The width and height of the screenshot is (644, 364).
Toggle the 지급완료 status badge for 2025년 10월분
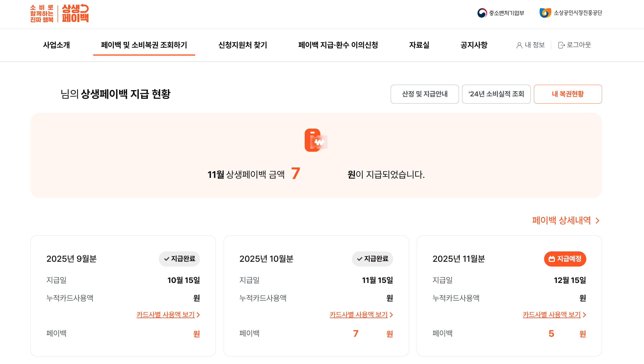(372, 259)
